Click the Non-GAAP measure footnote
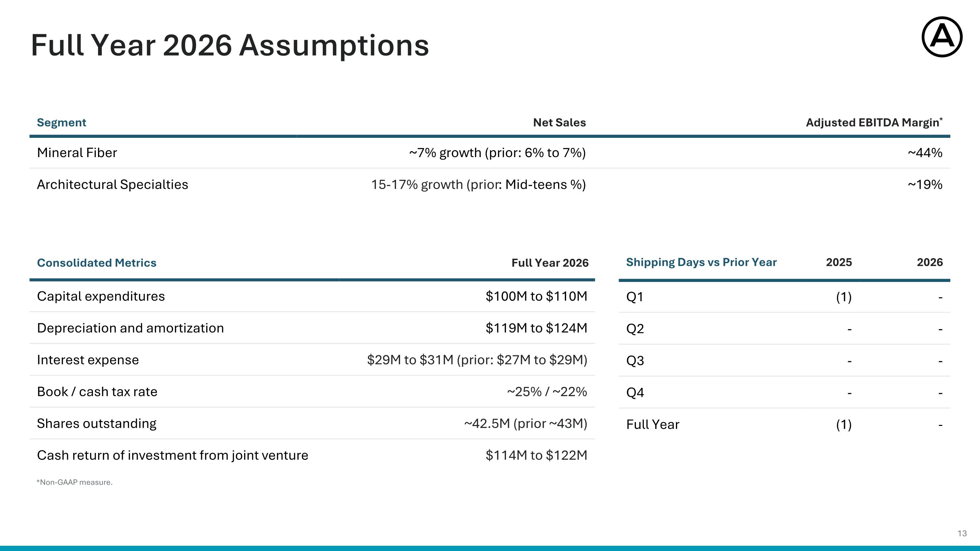The height and width of the screenshot is (551, 980). (x=74, y=482)
